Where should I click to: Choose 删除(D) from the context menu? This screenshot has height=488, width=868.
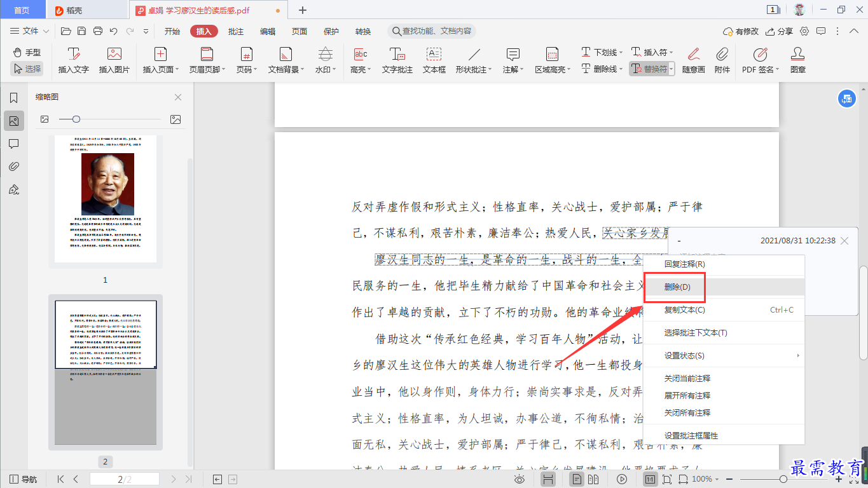724,287
